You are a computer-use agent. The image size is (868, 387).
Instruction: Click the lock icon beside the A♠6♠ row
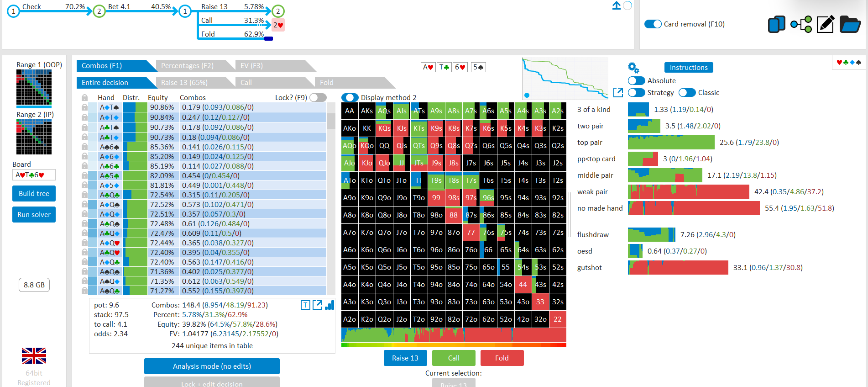pos(84,147)
